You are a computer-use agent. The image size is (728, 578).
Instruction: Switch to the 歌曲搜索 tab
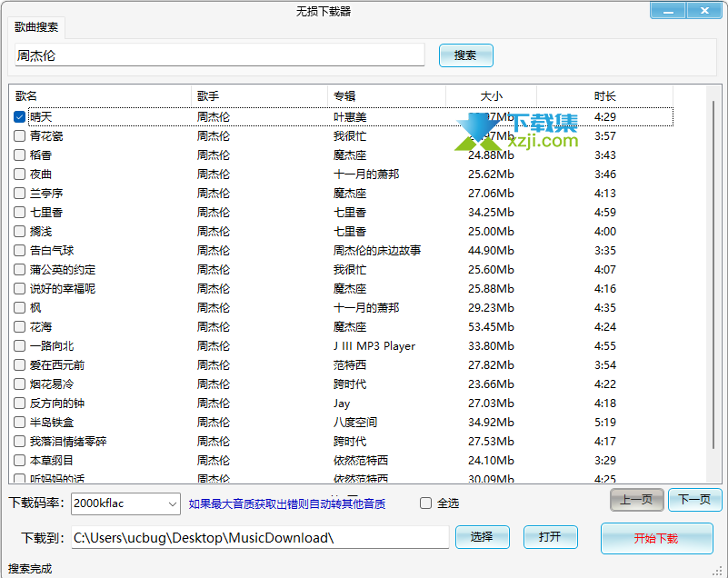pyautogui.click(x=36, y=27)
